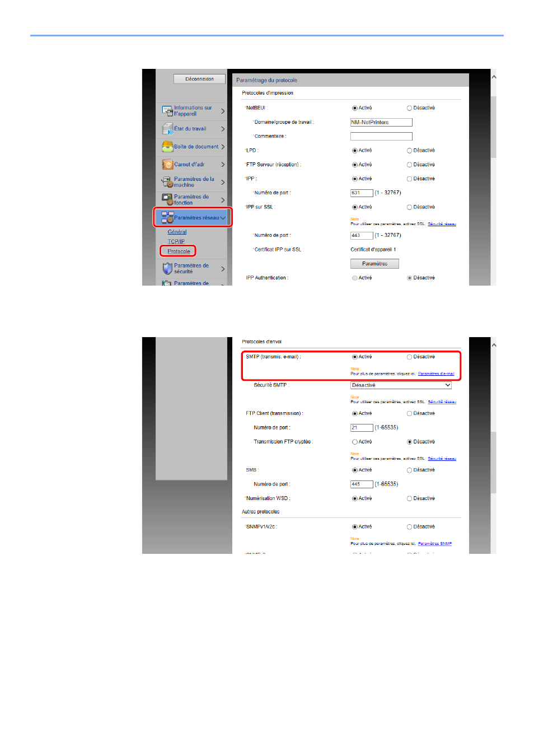Follow the Paramètres d'e-mail link

(x=436, y=374)
